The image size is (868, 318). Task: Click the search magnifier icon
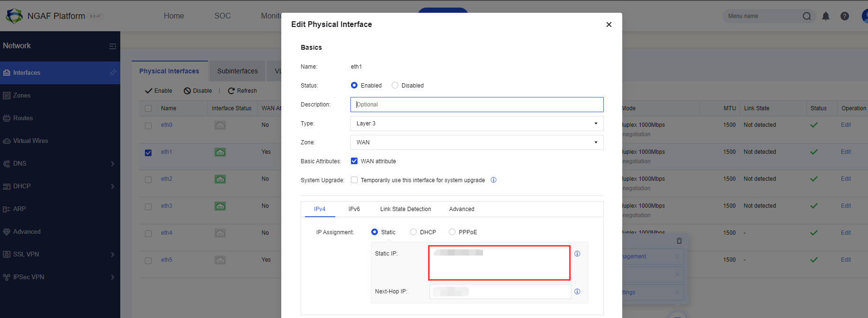[x=807, y=16]
